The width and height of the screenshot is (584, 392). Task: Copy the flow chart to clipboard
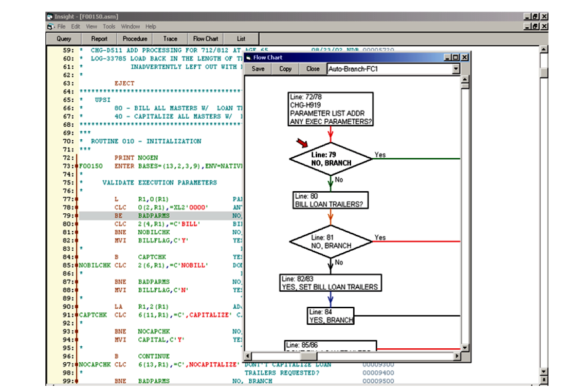click(286, 68)
